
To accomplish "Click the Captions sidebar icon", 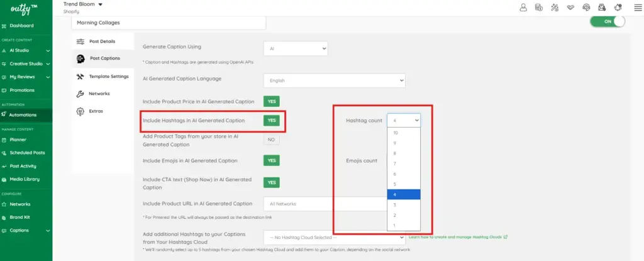I will [4, 231].
